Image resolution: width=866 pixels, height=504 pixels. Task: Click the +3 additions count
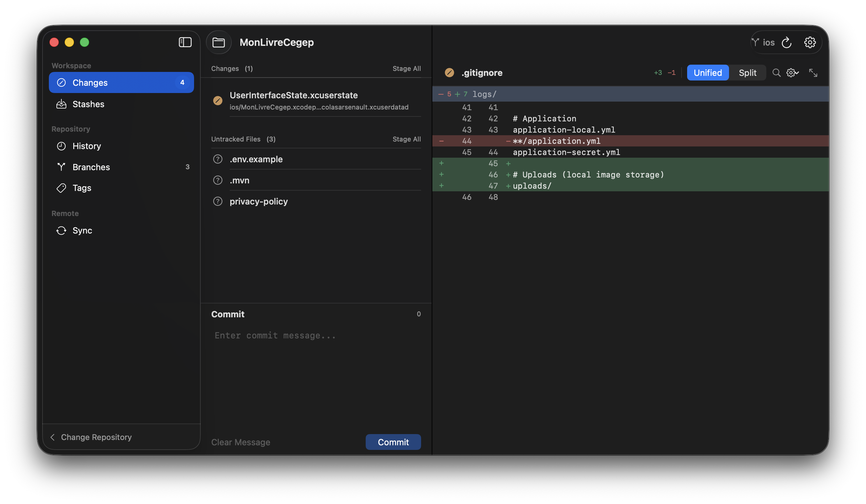658,73
